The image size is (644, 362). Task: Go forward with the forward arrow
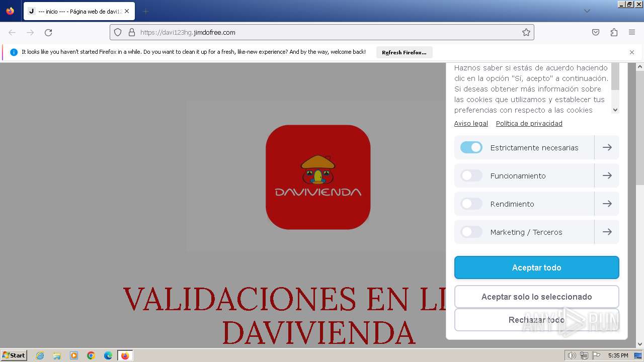point(30,32)
